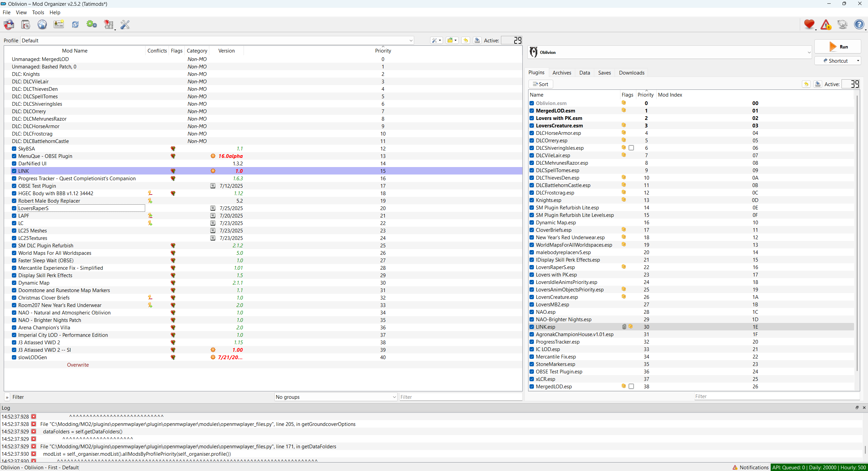
Task: Switch to the Downloads tab
Action: point(632,73)
